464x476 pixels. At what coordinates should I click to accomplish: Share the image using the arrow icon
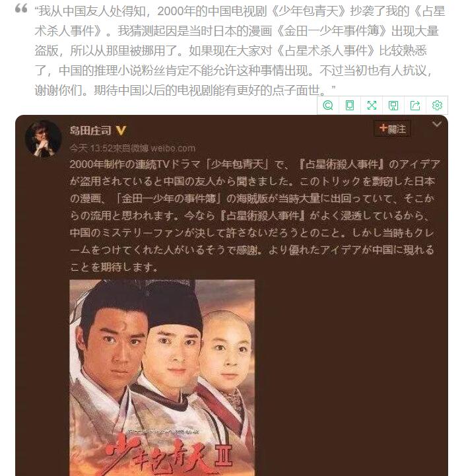coord(415,106)
